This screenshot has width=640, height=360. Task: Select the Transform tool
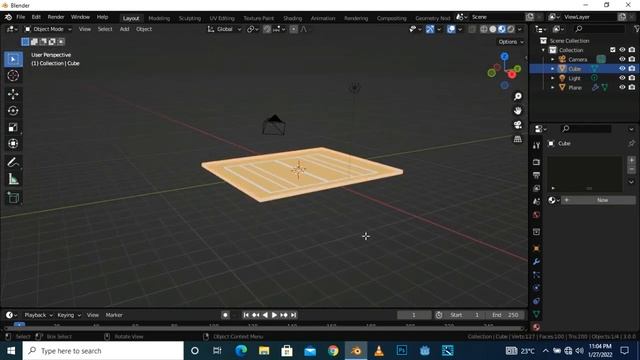coord(13,144)
